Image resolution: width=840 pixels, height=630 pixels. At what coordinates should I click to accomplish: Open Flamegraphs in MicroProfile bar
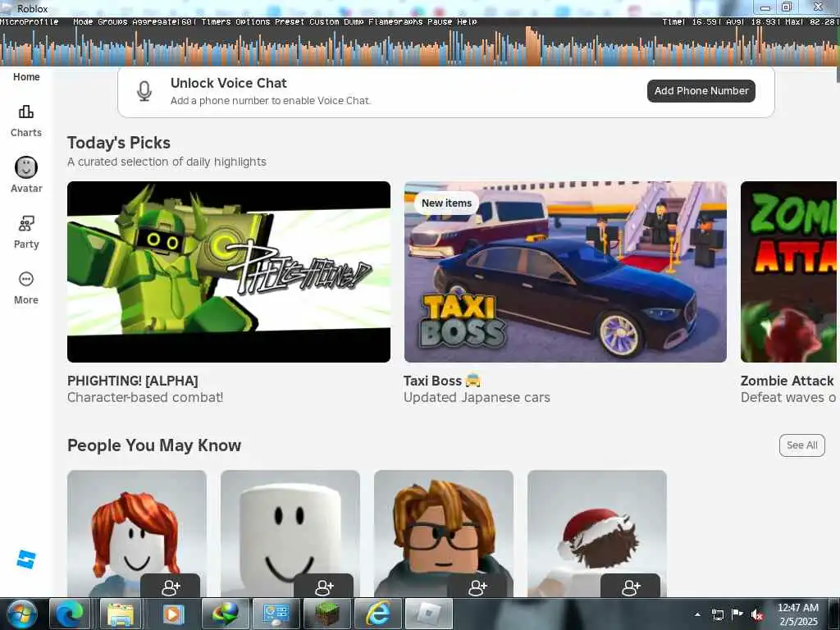pyautogui.click(x=395, y=22)
